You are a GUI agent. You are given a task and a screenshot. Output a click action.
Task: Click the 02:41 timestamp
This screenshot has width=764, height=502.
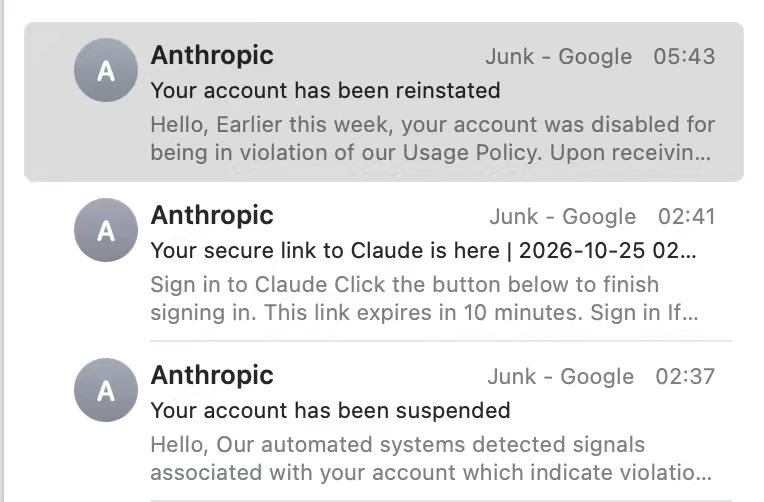[x=687, y=216]
